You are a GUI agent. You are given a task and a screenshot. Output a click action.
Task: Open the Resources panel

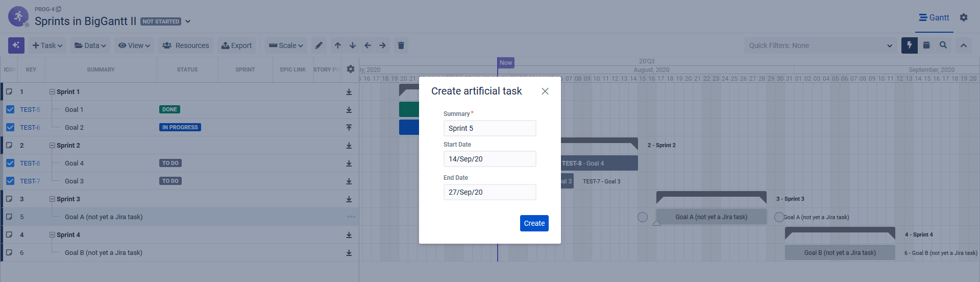[186, 45]
